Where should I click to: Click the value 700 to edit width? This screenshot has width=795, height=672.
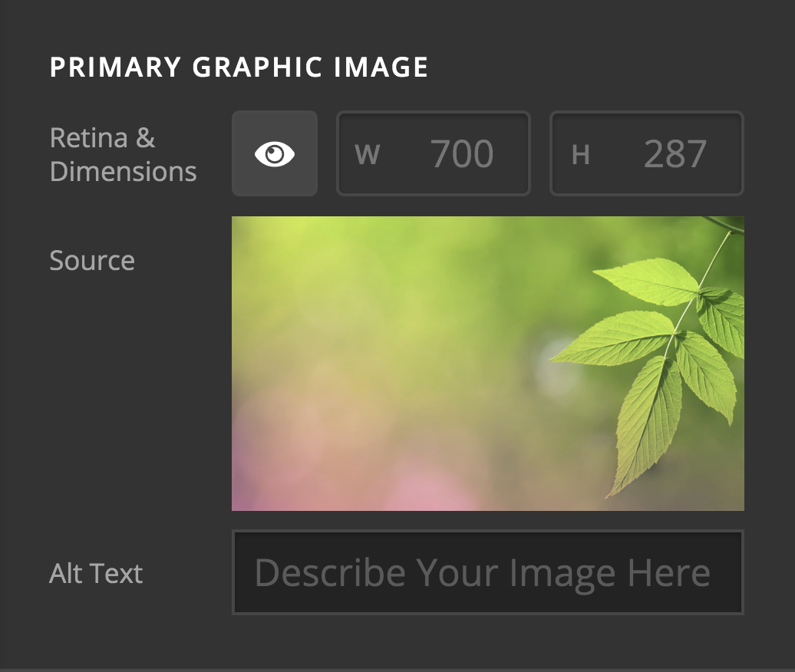point(463,153)
